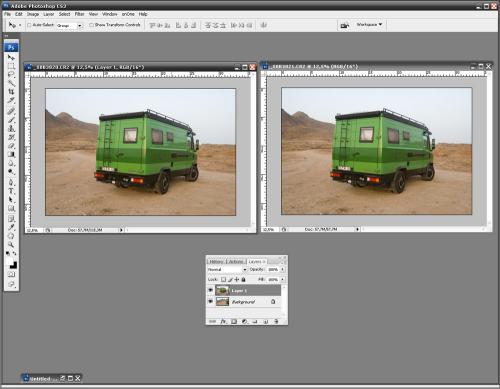Viewport: 500px width, 389px height.
Task: Toggle Quick Mask mode in toolbox
Action: tap(11, 275)
